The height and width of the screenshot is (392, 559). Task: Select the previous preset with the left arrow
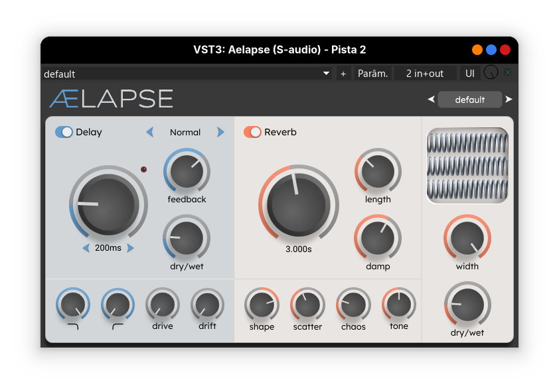pyautogui.click(x=430, y=99)
